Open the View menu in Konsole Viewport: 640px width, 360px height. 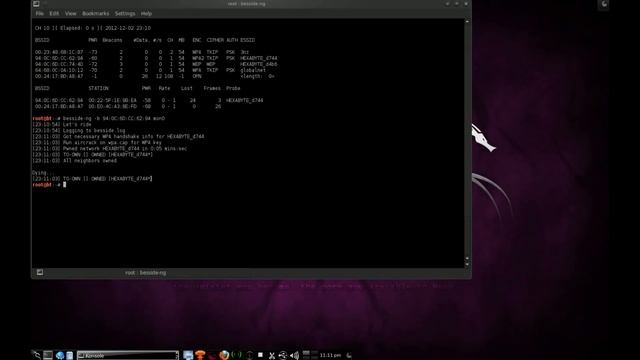71,13
